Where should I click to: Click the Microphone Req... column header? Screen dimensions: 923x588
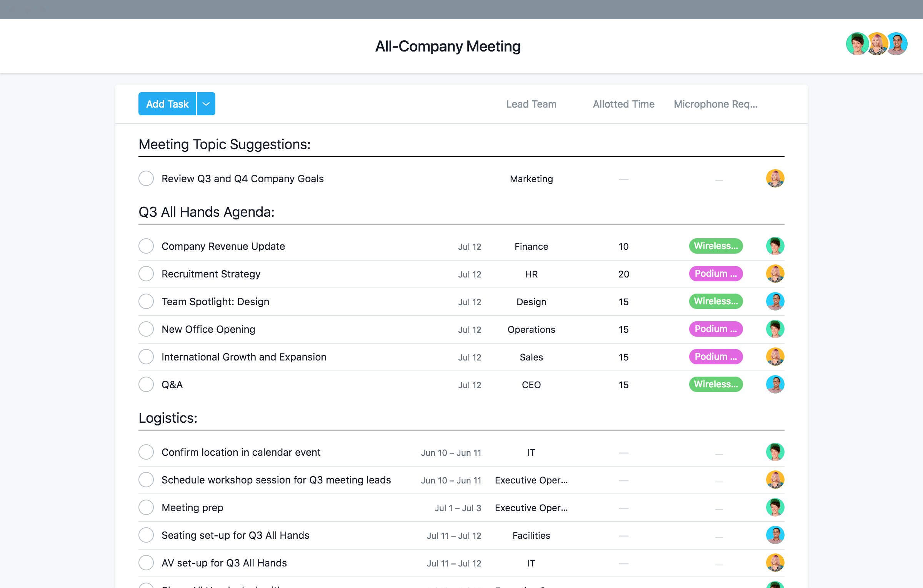coord(715,103)
